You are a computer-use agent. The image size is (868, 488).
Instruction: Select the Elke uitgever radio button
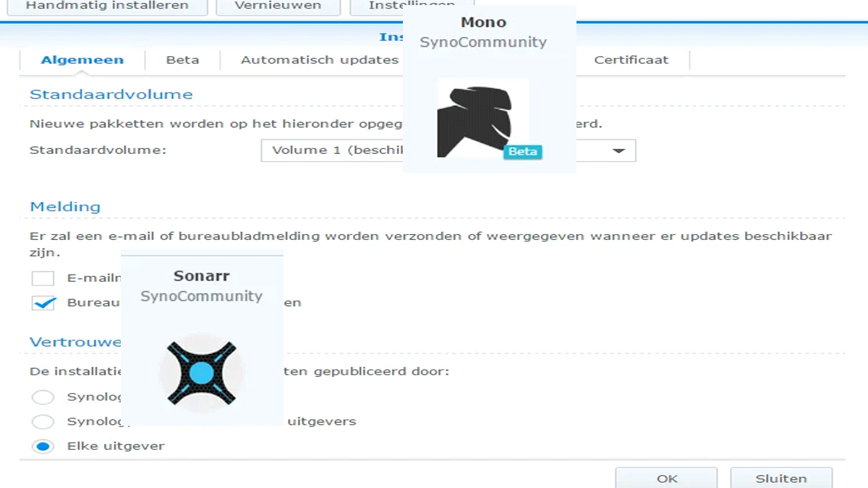[43, 446]
